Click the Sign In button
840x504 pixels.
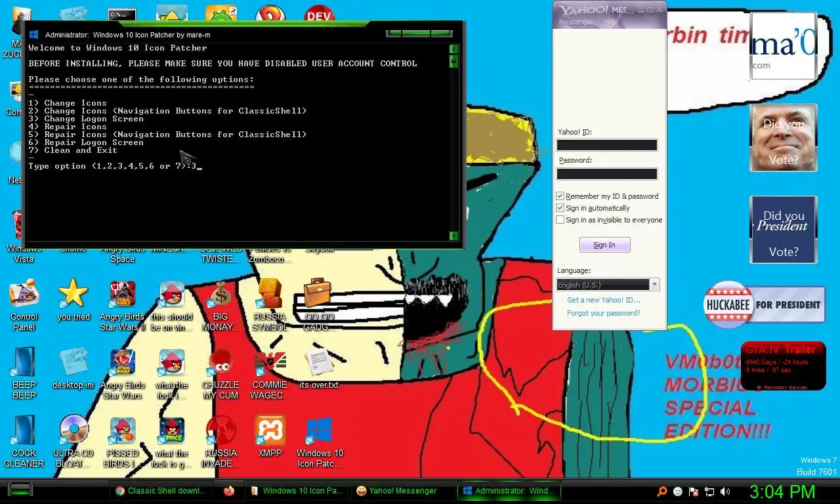pyautogui.click(x=604, y=245)
